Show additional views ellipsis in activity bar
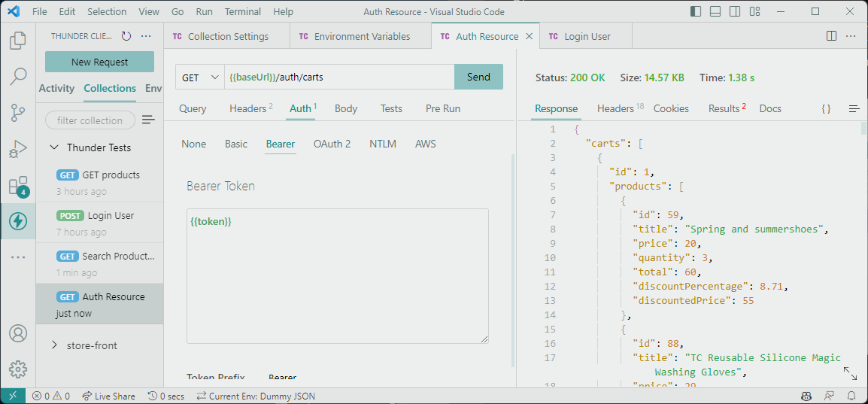The height and width of the screenshot is (404, 868). [x=18, y=257]
